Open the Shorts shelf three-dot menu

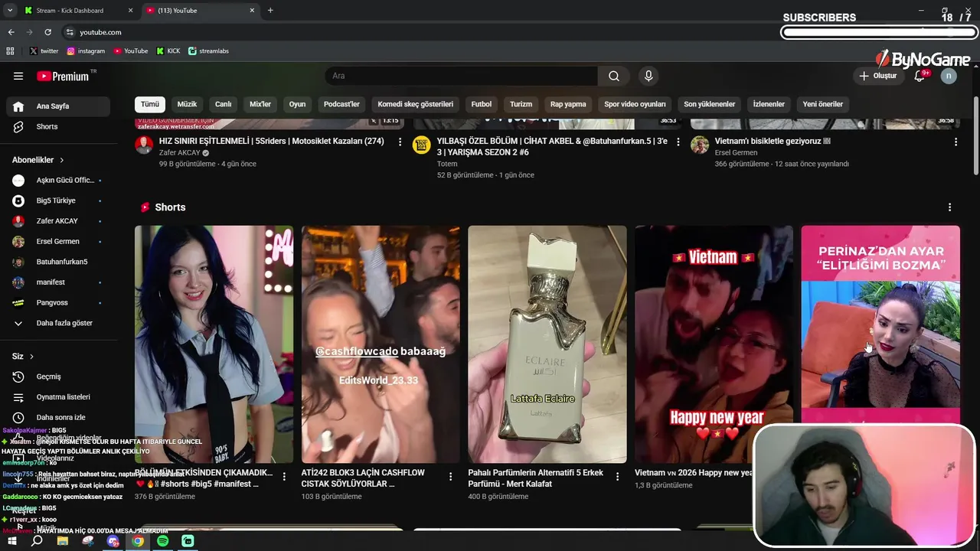(x=949, y=207)
